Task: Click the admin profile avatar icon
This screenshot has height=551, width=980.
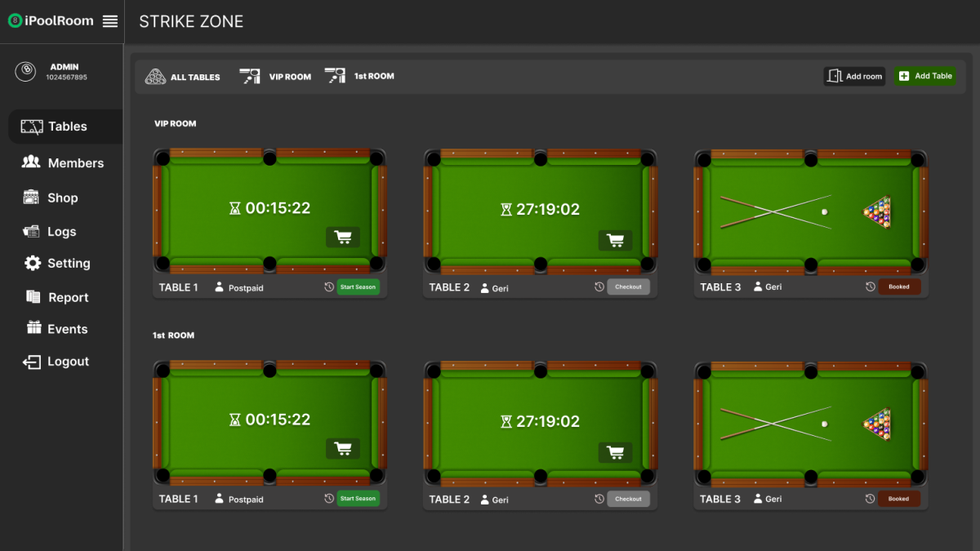Action: [25, 72]
